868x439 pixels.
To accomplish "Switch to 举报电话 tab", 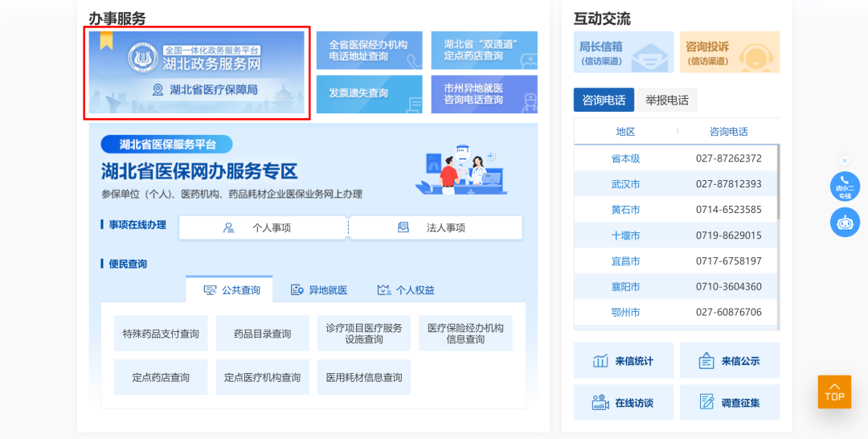I will [667, 101].
